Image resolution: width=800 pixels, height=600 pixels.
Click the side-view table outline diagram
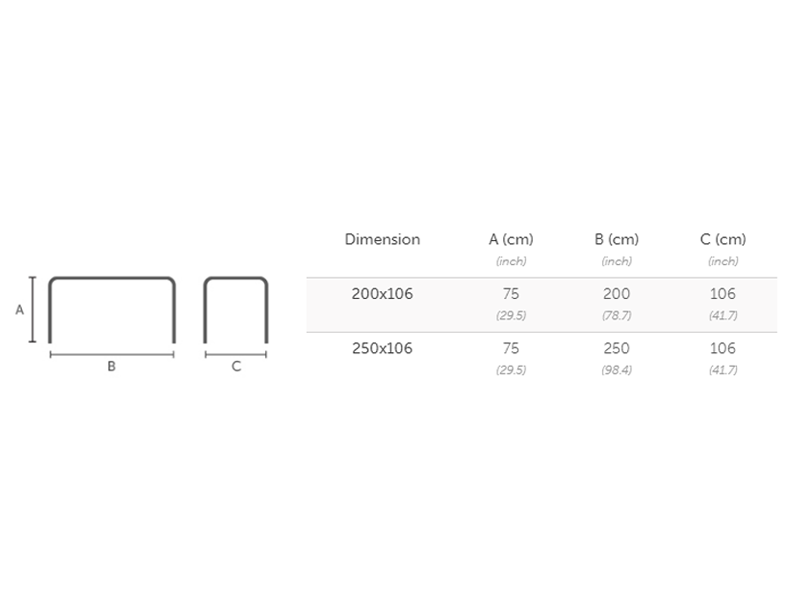[236, 279]
